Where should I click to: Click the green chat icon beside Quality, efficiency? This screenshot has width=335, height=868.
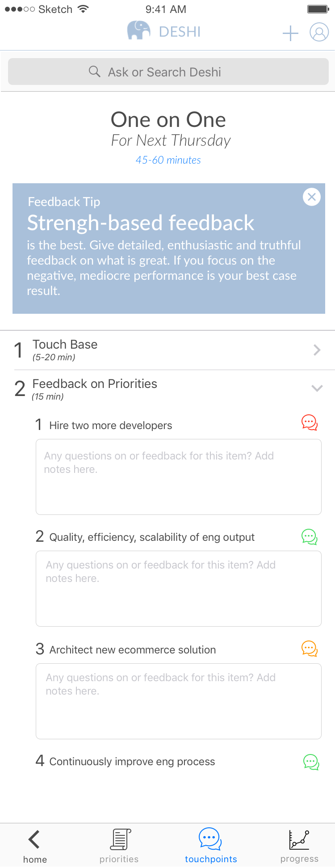(310, 536)
